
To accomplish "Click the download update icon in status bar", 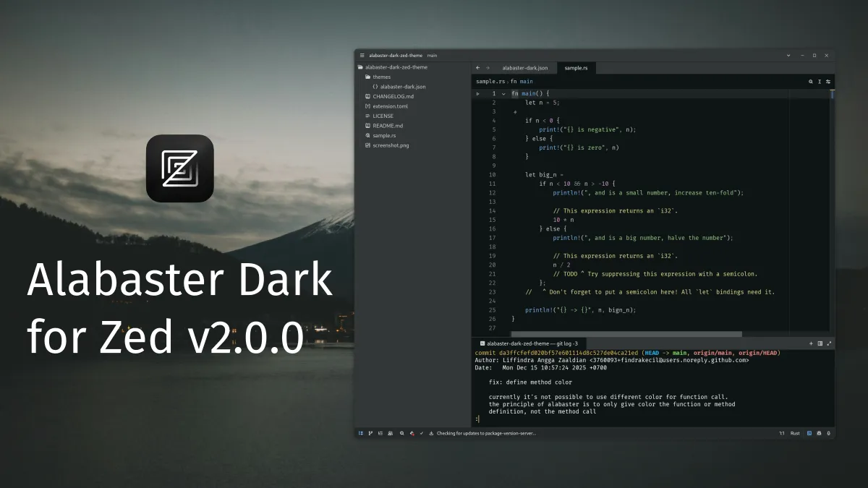I will coord(431,433).
